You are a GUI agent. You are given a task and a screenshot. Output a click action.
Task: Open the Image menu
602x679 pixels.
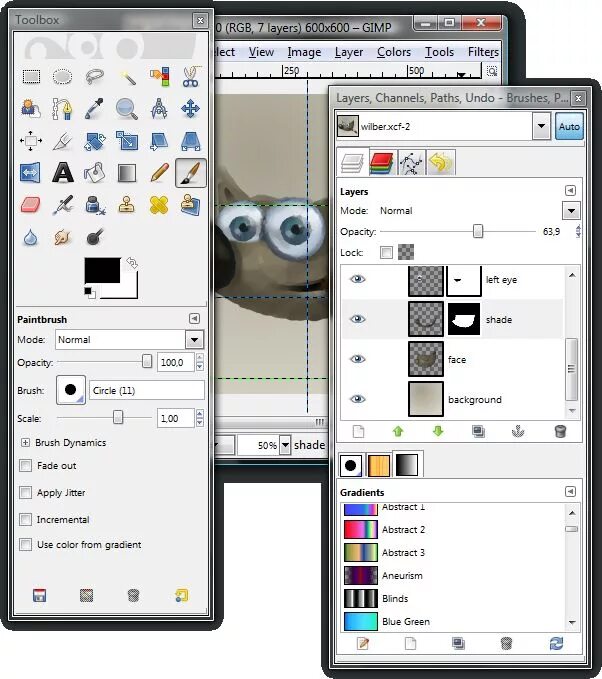tap(304, 52)
